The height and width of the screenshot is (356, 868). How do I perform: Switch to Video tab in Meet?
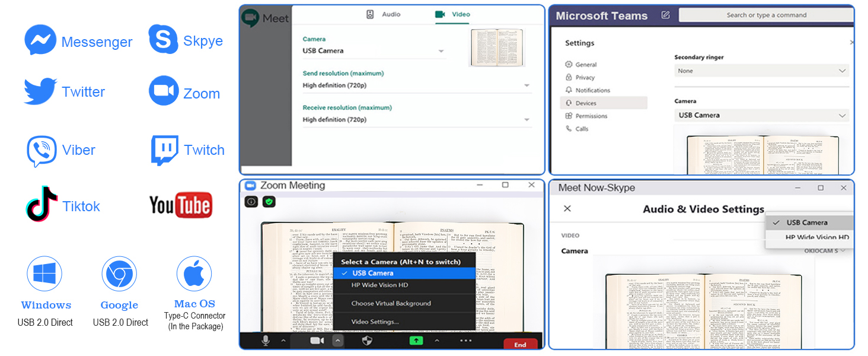(452, 14)
